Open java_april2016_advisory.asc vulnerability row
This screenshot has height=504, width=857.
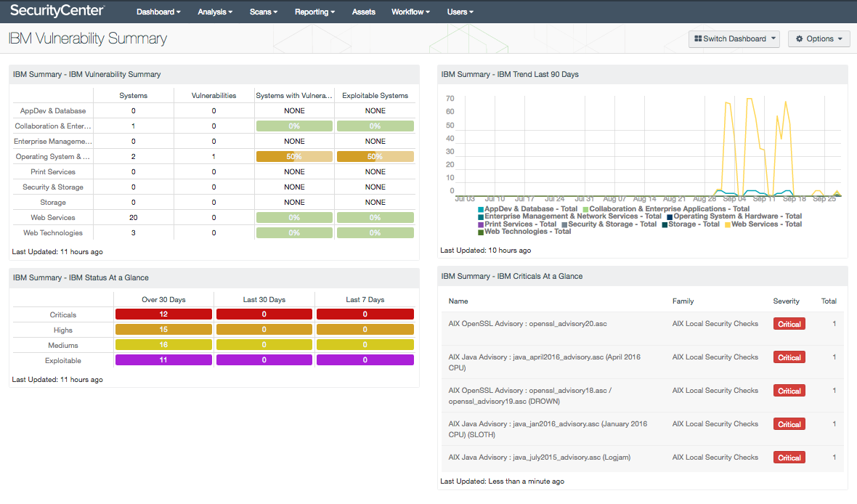tap(643, 362)
